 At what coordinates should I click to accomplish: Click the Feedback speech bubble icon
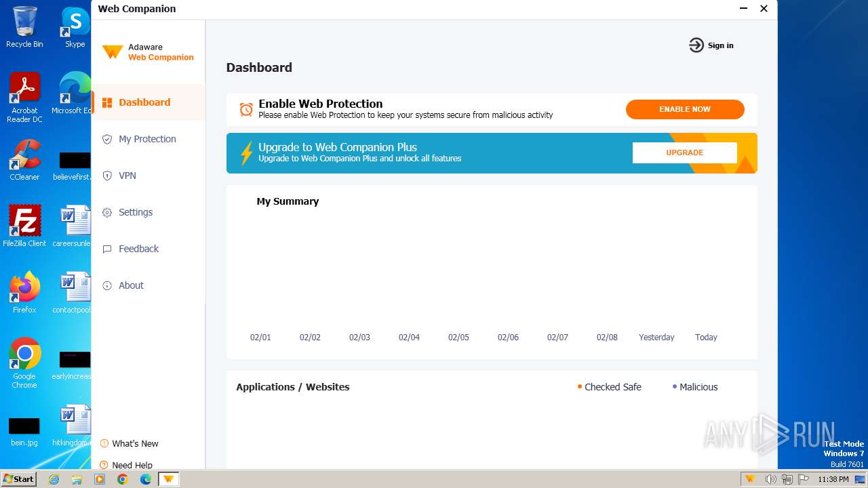(x=107, y=249)
